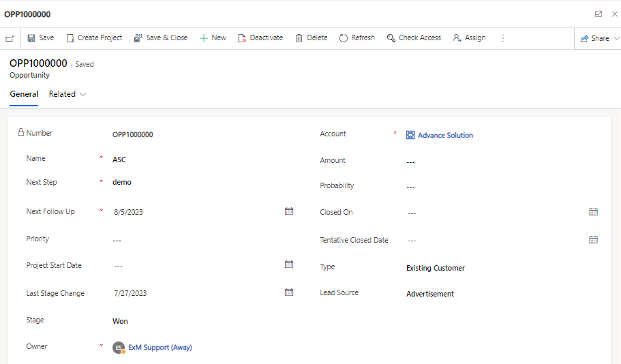Image resolution: width=621 pixels, height=364 pixels.
Task: Expand the Related tab dropdown
Action: pyautogui.click(x=83, y=94)
